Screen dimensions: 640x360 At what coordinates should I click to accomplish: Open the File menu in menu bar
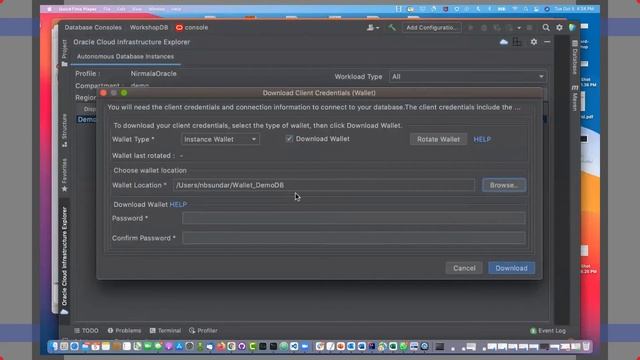[107, 9]
